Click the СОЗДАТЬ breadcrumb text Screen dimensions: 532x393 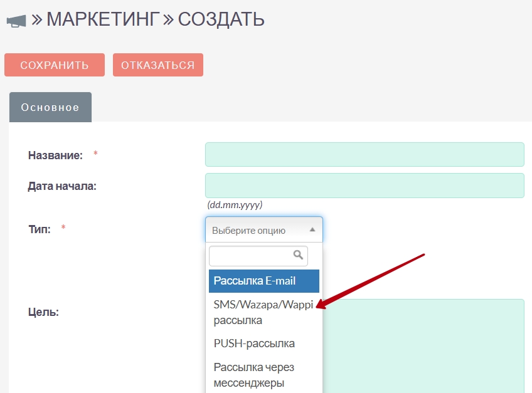(221, 19)
